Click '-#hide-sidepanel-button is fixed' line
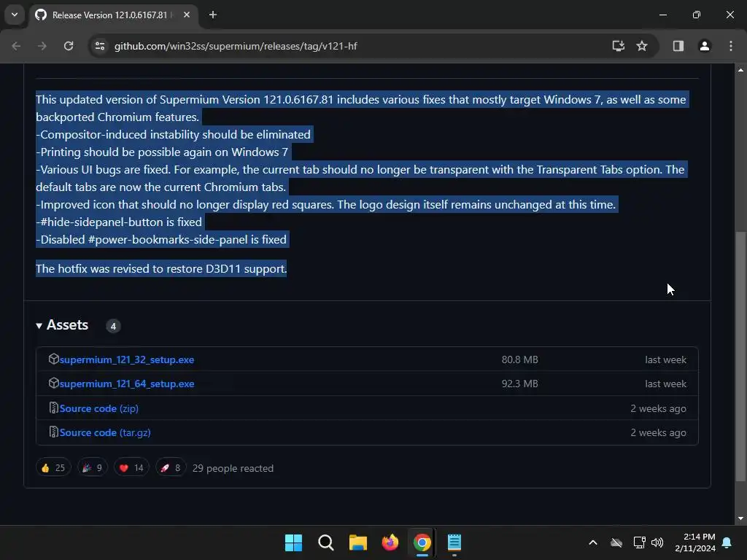 (x=119, y=222)
